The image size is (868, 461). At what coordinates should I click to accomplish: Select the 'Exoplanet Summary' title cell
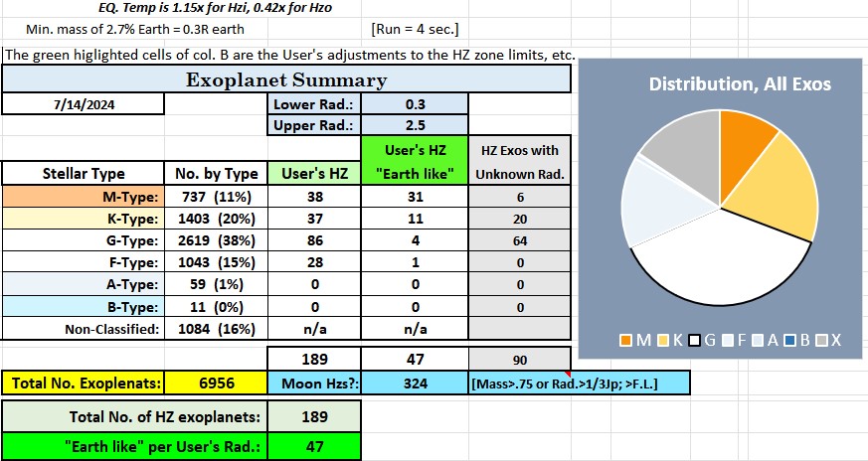point(286,79)
